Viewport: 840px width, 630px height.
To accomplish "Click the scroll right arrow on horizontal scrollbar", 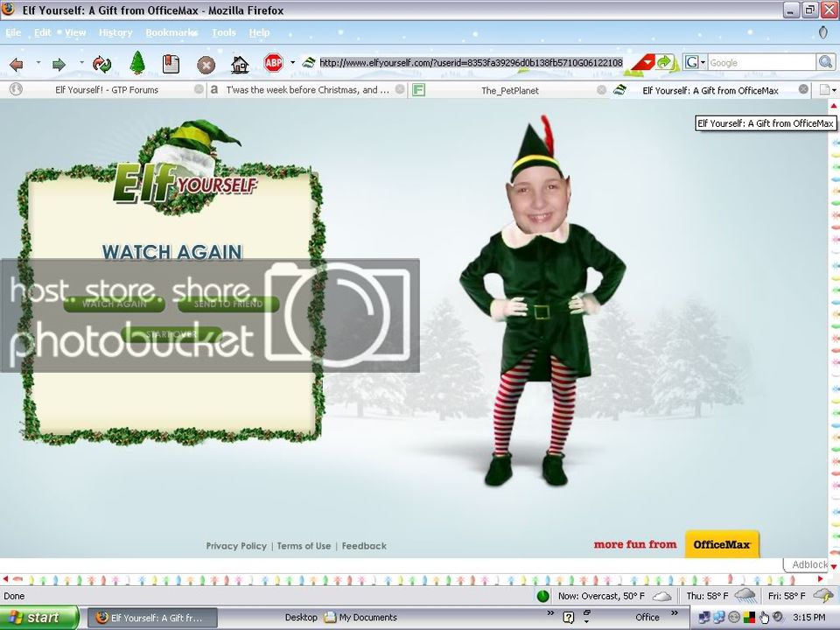I will click(821, 578).
